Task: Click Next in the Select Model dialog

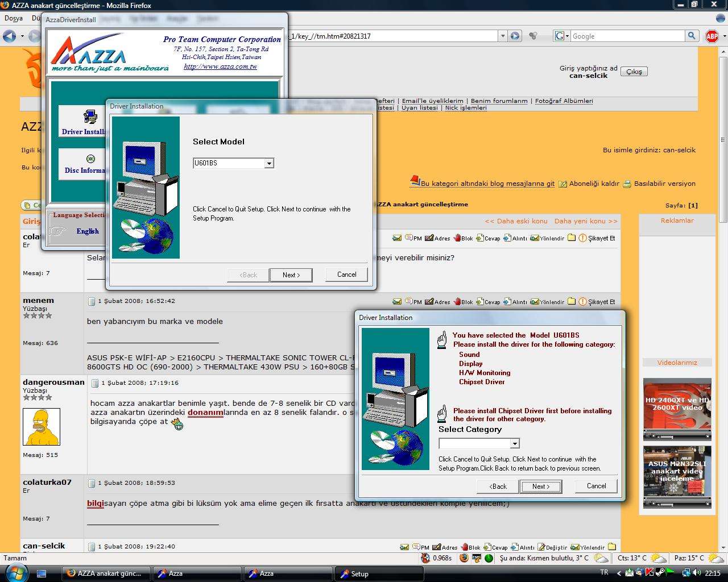Action: (291, 275)
